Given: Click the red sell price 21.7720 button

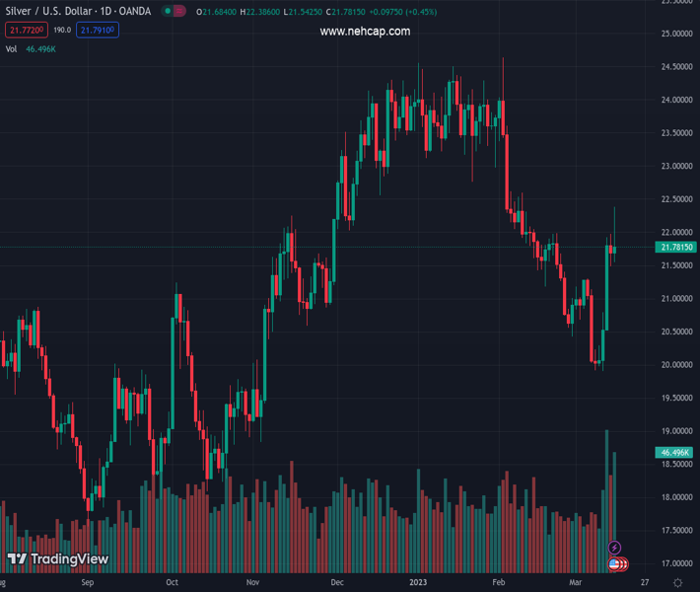Looking at the screenshot, I should (x=24, y=31).
